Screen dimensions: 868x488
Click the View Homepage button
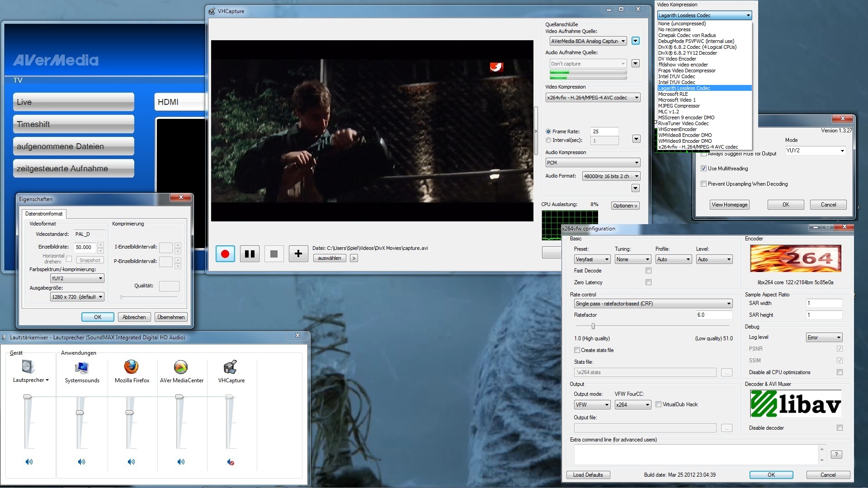point(729,205)
